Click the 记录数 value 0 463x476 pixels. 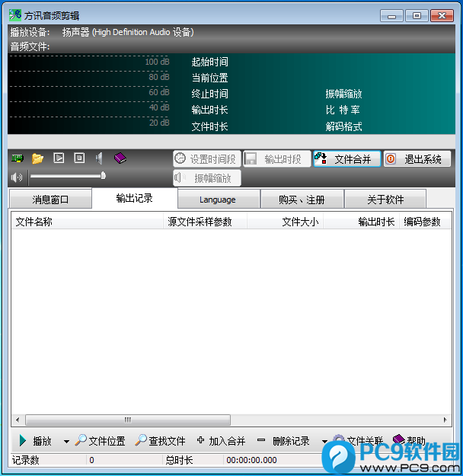91,460
